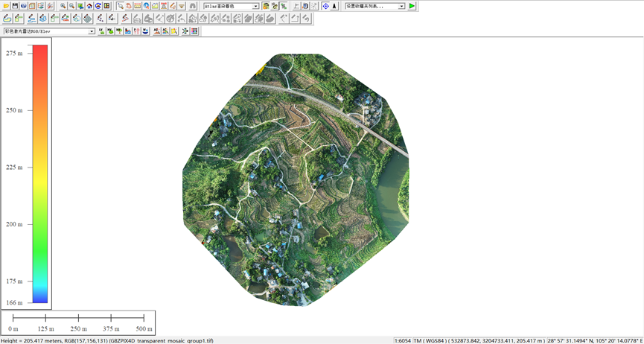
Task: Click the 275 m legend label
Action: (13, 54)
